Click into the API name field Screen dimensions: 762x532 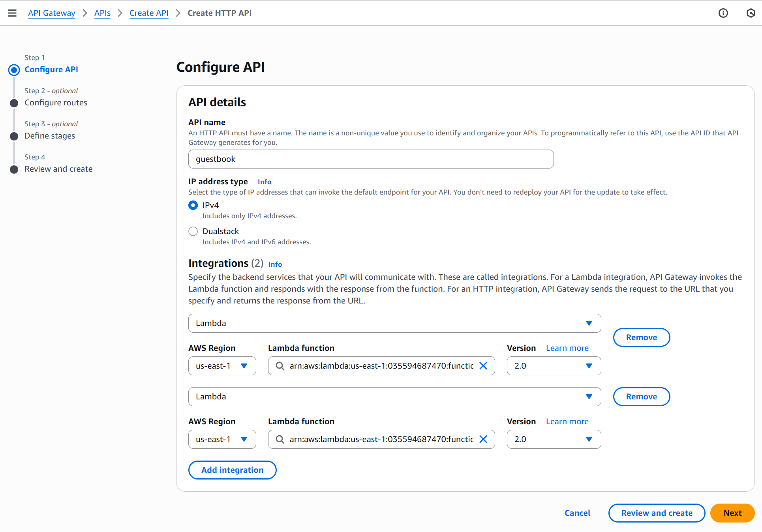pos(371,159)
